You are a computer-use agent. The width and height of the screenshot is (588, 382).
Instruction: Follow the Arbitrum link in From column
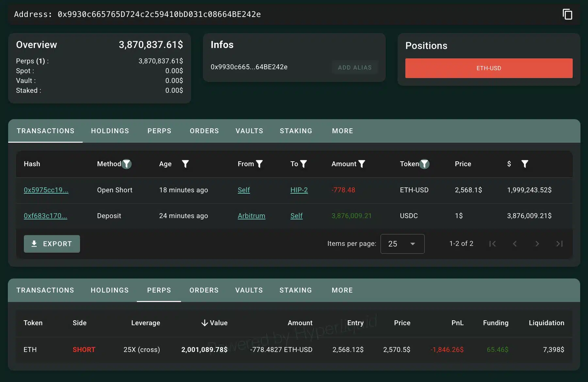click(251, 216)
